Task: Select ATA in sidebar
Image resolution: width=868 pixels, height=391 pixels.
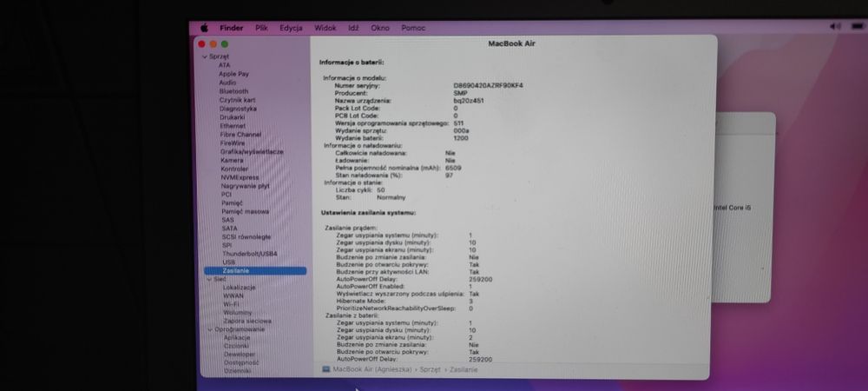Action: tap(224, 65)
